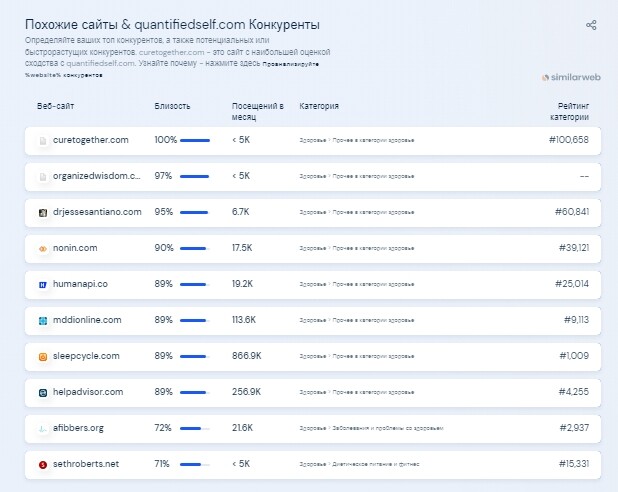The image size is (618, 492).
Task: Click the 256.9K monthly visits value
Action: (x=246, y=392)
